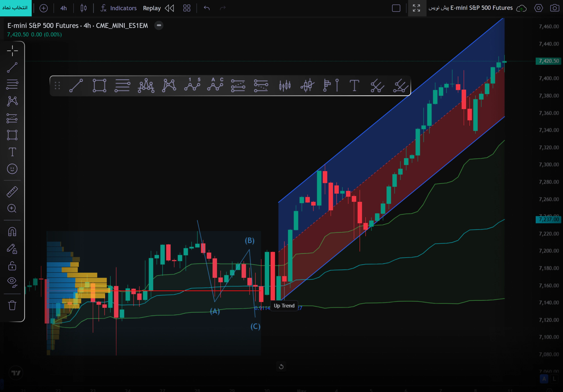Select the trend line tool in the left sidebar

pos(12,68)
